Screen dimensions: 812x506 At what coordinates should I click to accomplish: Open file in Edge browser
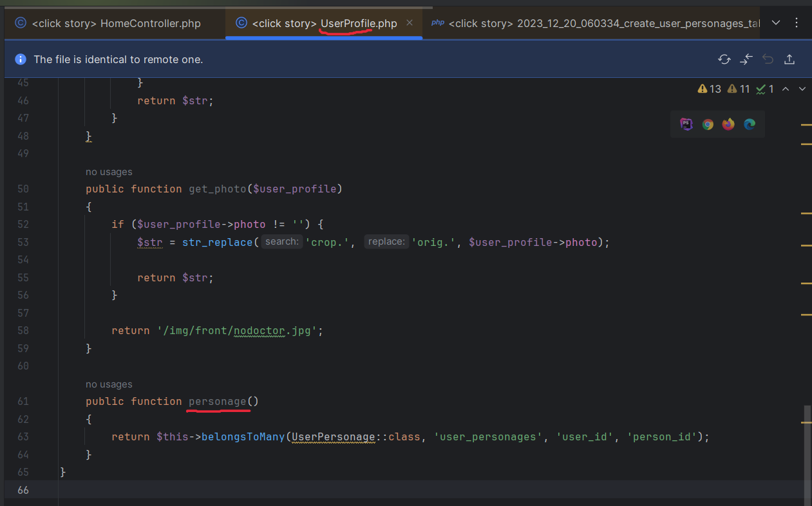[x=750, y=124]
